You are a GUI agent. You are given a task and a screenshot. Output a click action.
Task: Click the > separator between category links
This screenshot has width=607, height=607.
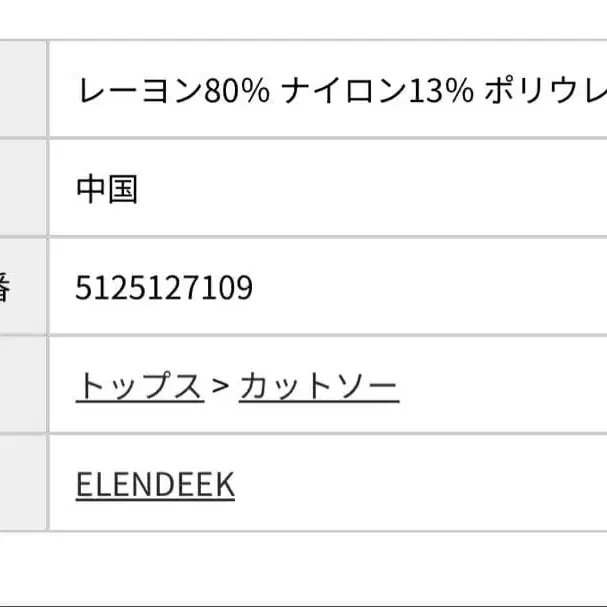point(221,387)
